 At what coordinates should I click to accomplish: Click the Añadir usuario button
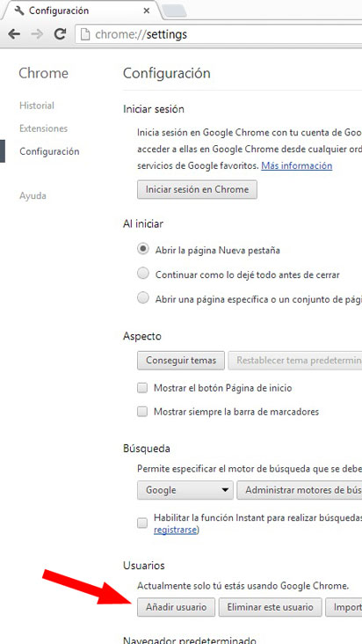tap(176, 607)
